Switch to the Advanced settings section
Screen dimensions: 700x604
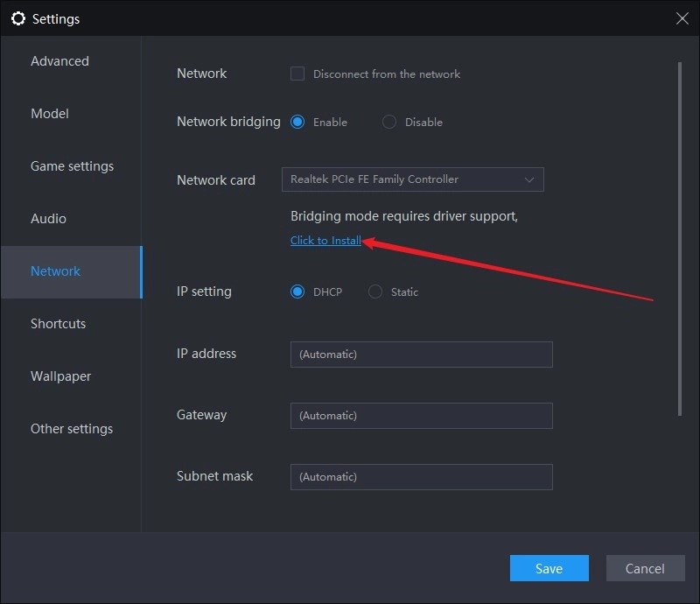pyautogui.click(x=59, y=60)
